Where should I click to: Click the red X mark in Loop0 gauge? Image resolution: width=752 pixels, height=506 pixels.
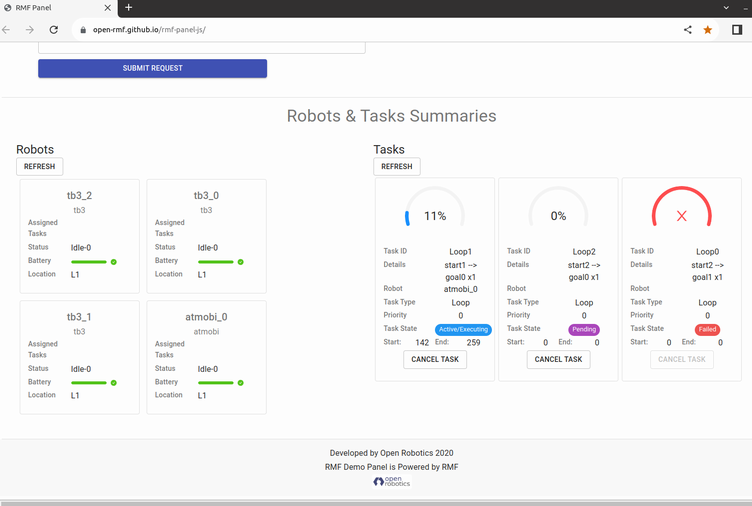coord(682,216)
